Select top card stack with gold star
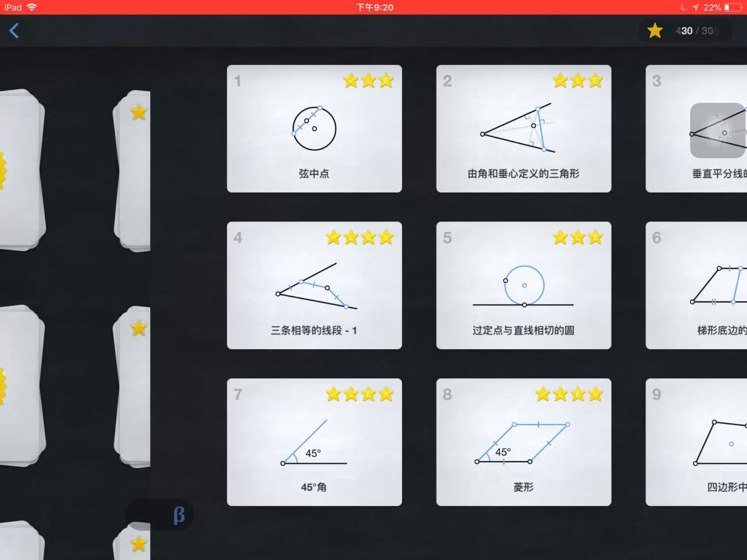This screenshot has height=560, width=747. point(132,170)
